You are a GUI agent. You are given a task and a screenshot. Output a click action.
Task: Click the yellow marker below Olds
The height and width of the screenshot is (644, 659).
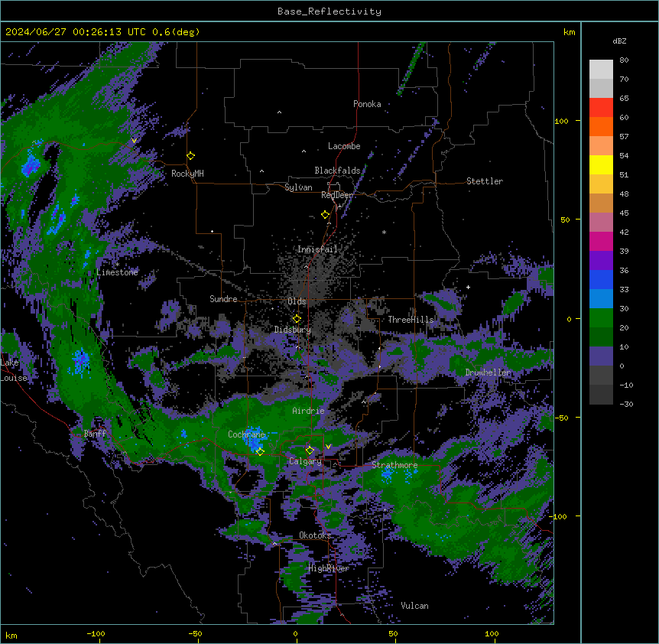coord(297,319)
